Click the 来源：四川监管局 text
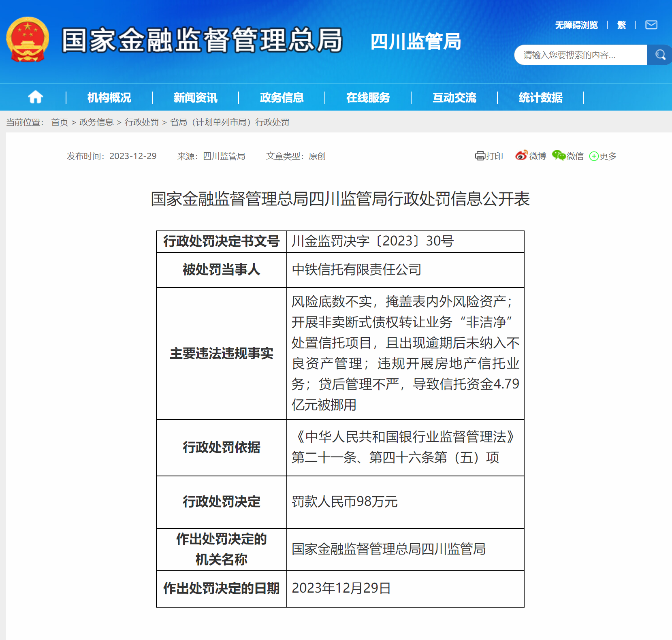The width and height of the screenshot is (672, 640). [211, 156]
